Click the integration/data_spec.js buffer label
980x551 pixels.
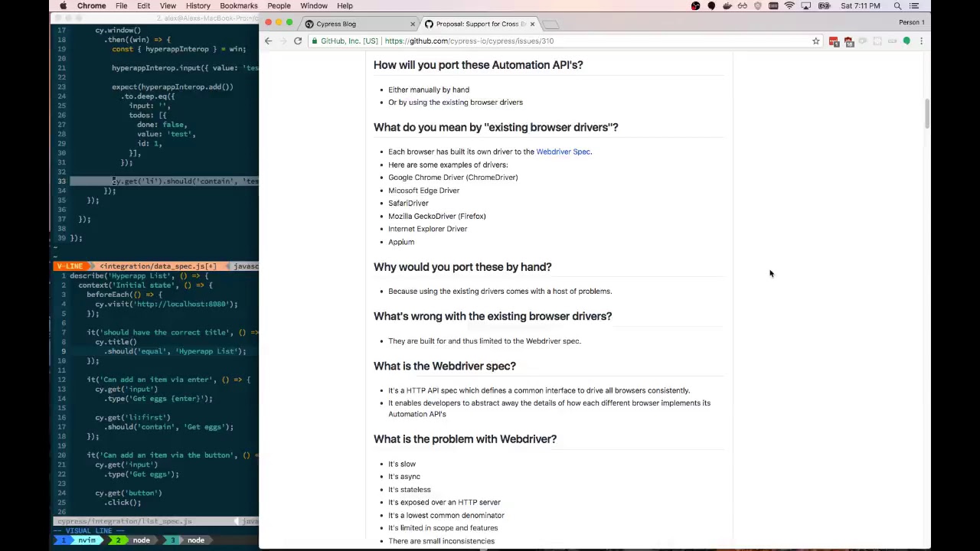point(157,266)
